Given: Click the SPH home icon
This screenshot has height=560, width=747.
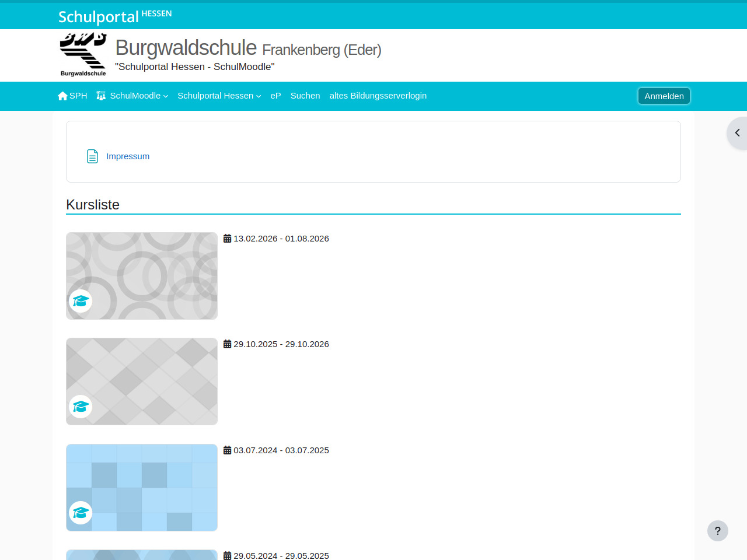Looking at the screenshot, I should 63,96.
